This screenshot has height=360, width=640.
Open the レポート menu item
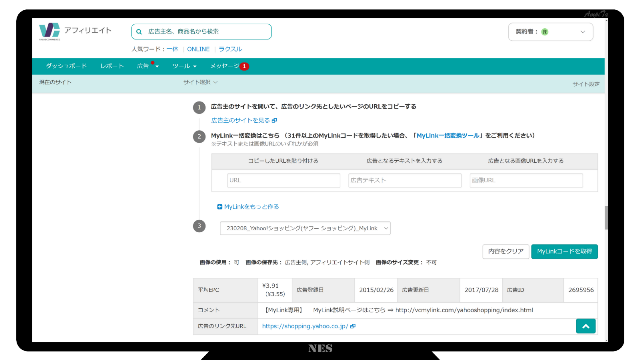click(x=112, y=66)
